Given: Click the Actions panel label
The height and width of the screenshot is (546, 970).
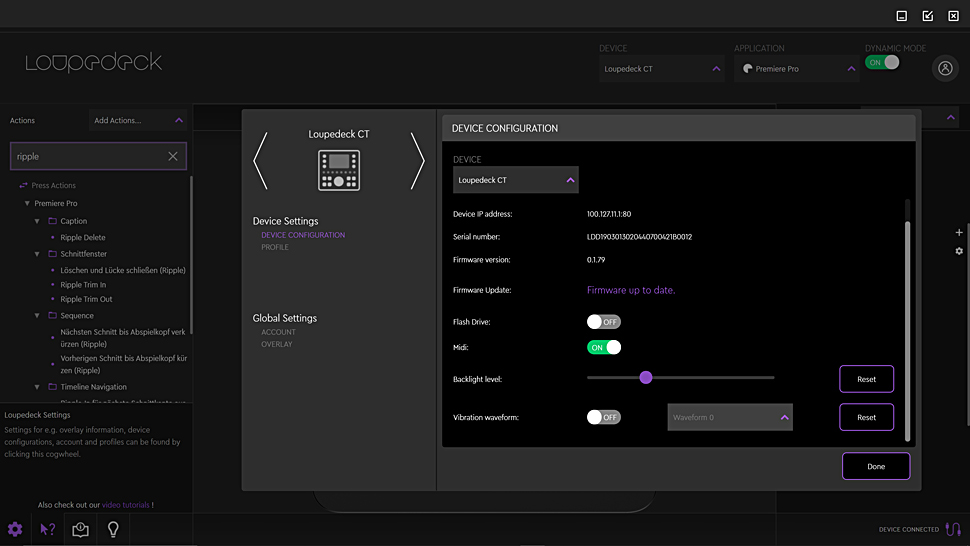Looking at the screenshot, I should click(22, 121).
